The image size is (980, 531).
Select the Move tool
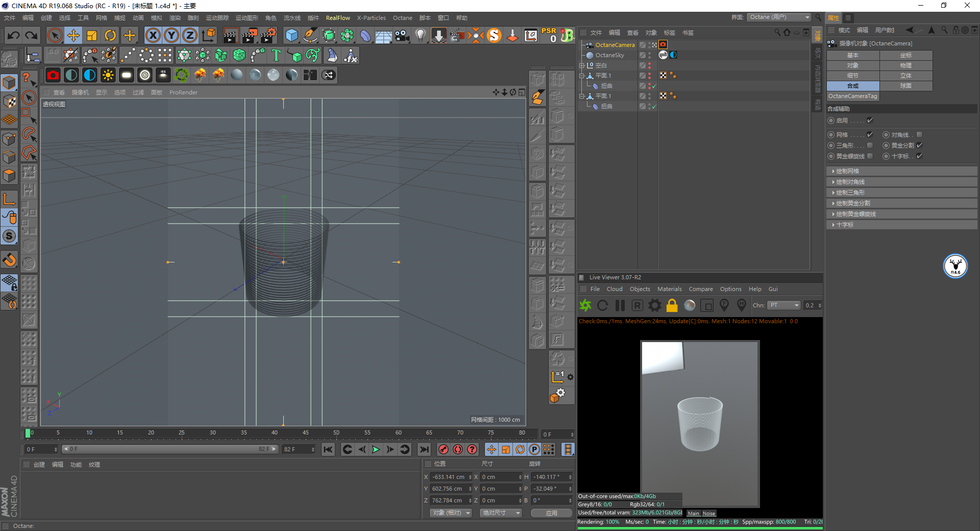[x=73, y=36]
